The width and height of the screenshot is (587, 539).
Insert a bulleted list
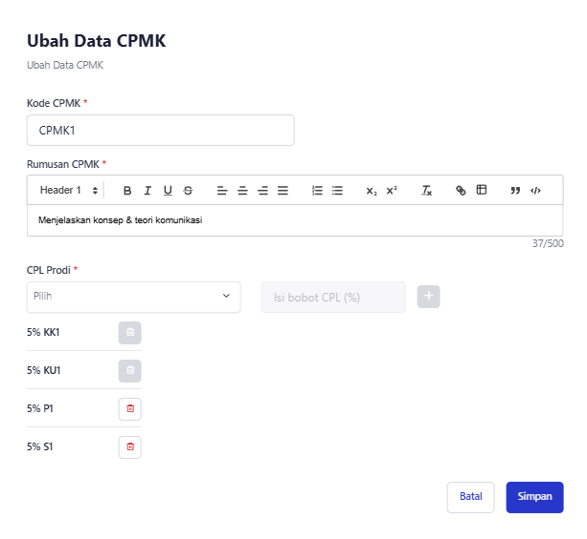pyautogui.click(x=337, y=191)
